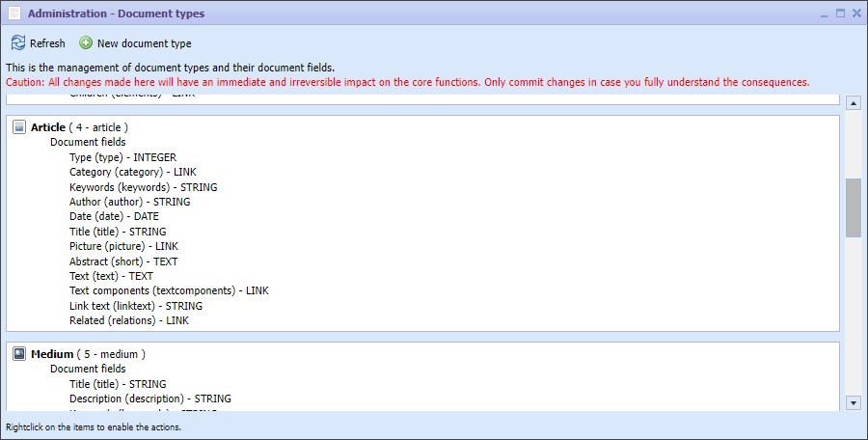Minimize the Administration window
This screenshot has height=440, width=868.
[824, 14]
